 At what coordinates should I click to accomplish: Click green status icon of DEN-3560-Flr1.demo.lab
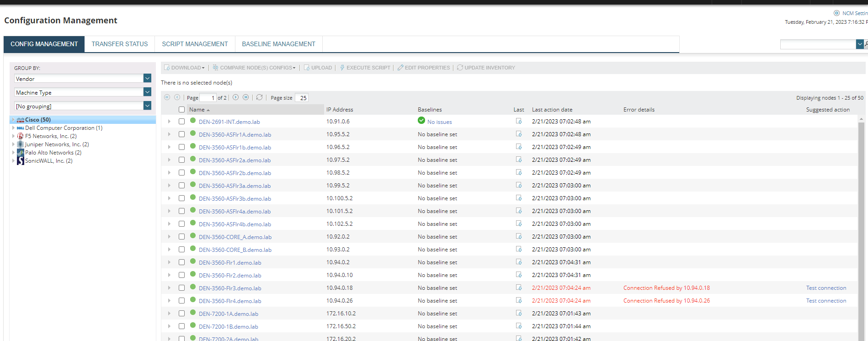click(x=193, y=262)
